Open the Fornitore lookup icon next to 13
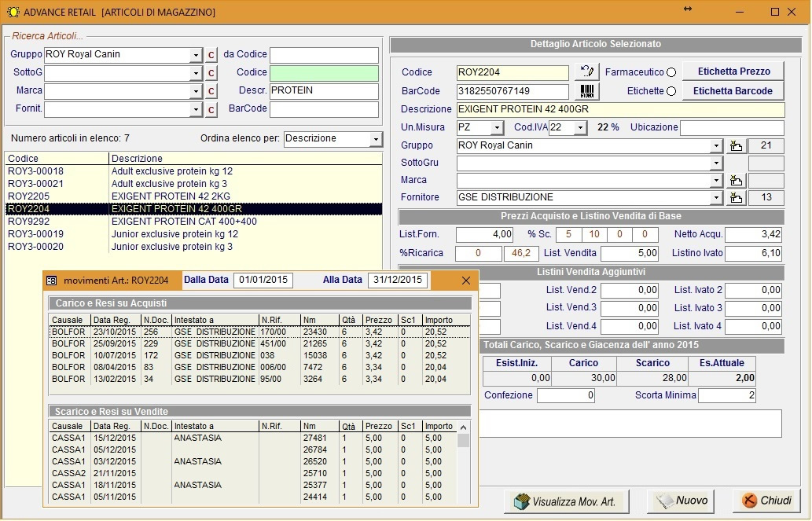This screenshot has width=812, height=521. pos(736,198)
